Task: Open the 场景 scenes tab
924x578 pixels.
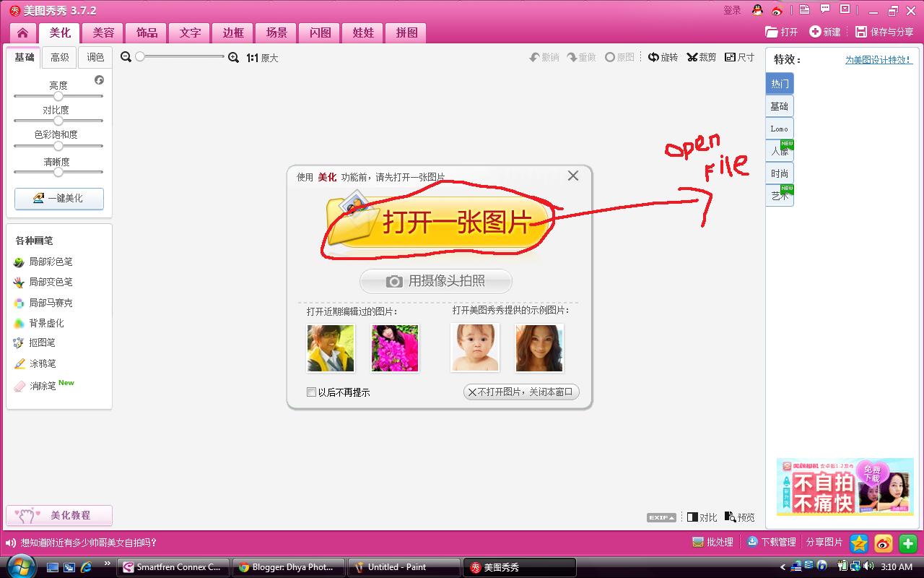Action: tap(276, 33)
